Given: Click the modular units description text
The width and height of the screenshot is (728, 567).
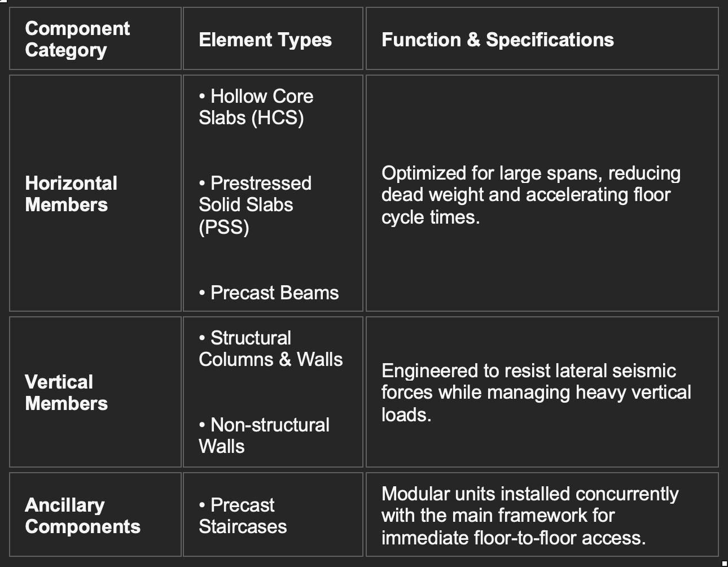Looking at the screenshot, I should point(530,516).
